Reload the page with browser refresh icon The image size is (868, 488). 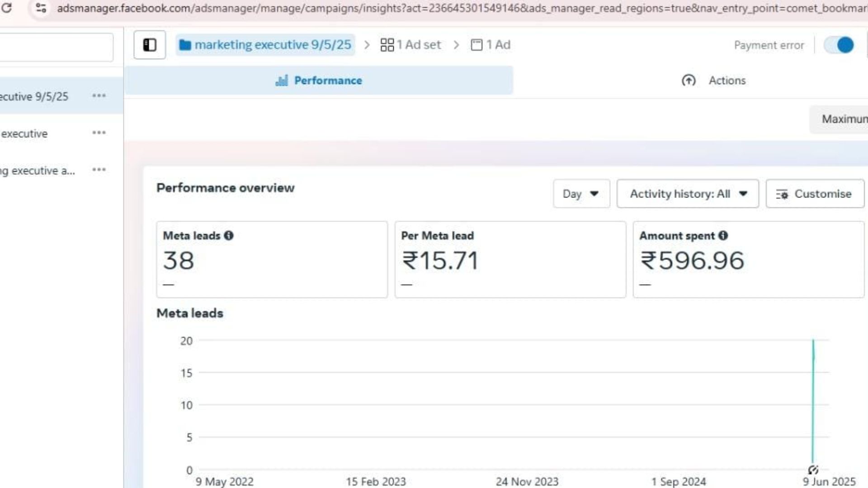[6, 8]
